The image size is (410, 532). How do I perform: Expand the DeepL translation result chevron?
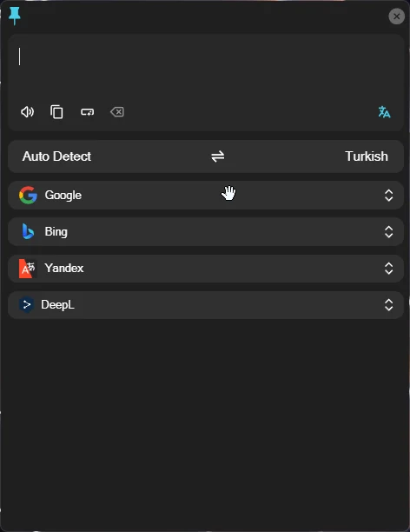point(388,305)
